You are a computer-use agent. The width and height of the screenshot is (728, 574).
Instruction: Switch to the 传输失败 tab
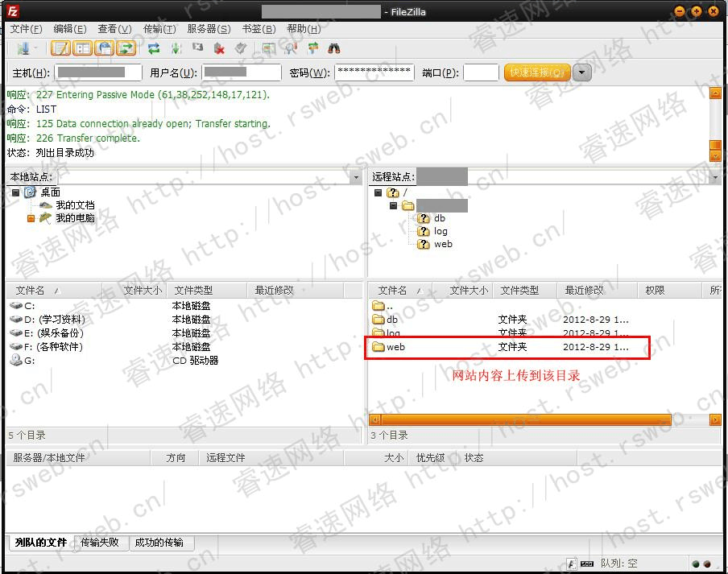click(100, 543)
